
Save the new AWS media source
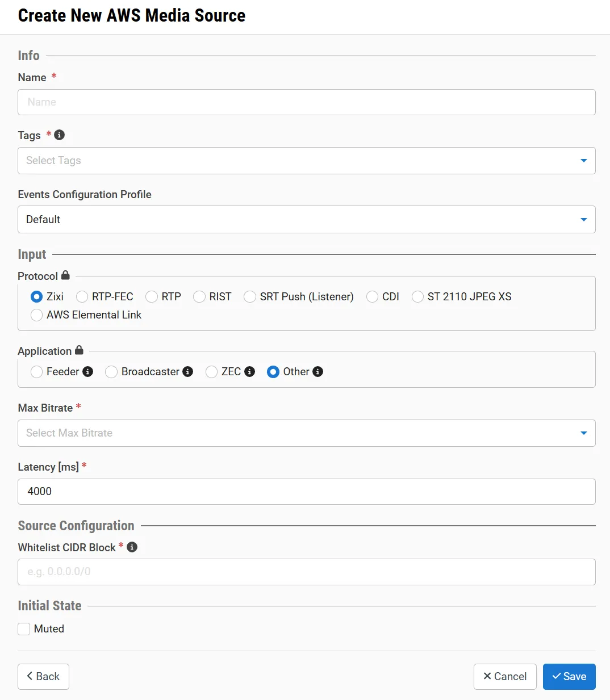tap(569, 677)
